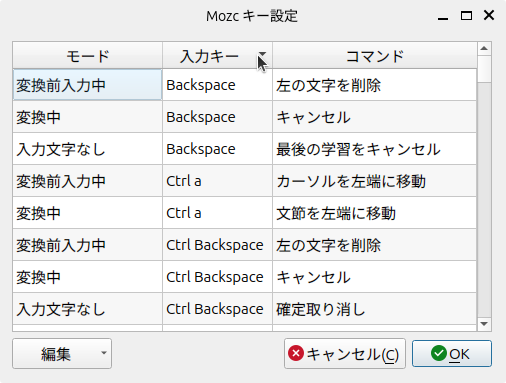This screenshot has height=383, width=506.
Task: Select カーソルを左端に移動 command cell
Action: 375,181
